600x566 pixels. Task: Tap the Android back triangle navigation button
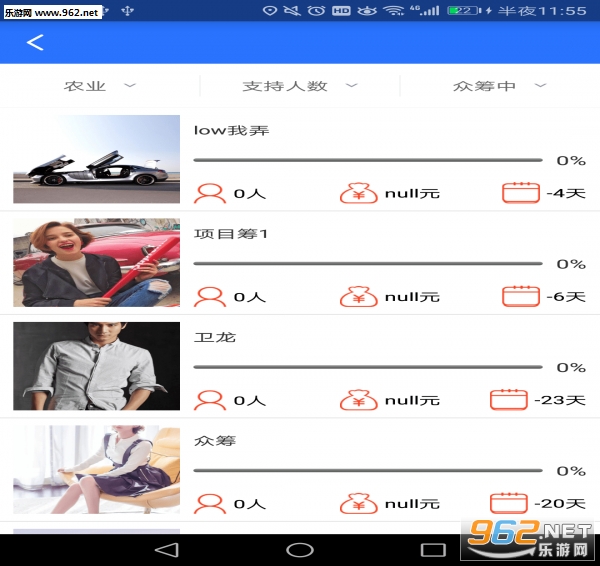[x=167, y=550]
